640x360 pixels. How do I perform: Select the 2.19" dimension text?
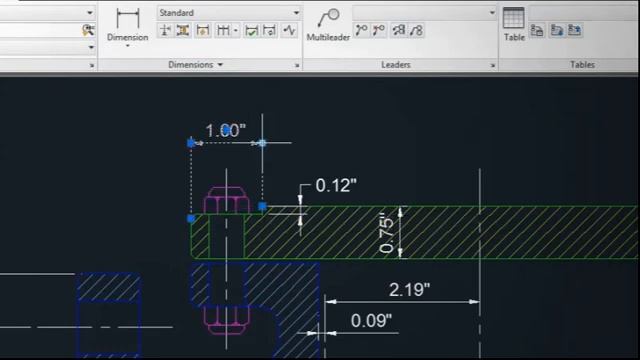pos(409,290)
